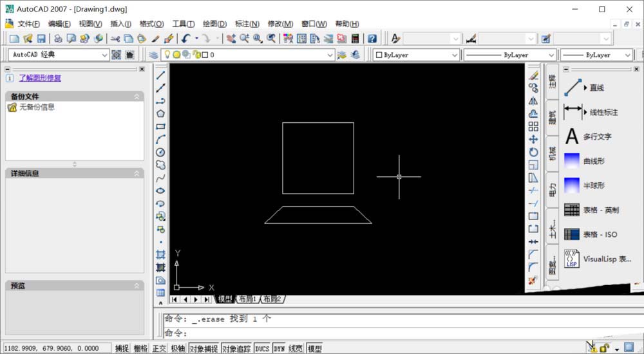644x354 pixels.
Task: Click the Undo arrow icon
Action: pos(186,39)
